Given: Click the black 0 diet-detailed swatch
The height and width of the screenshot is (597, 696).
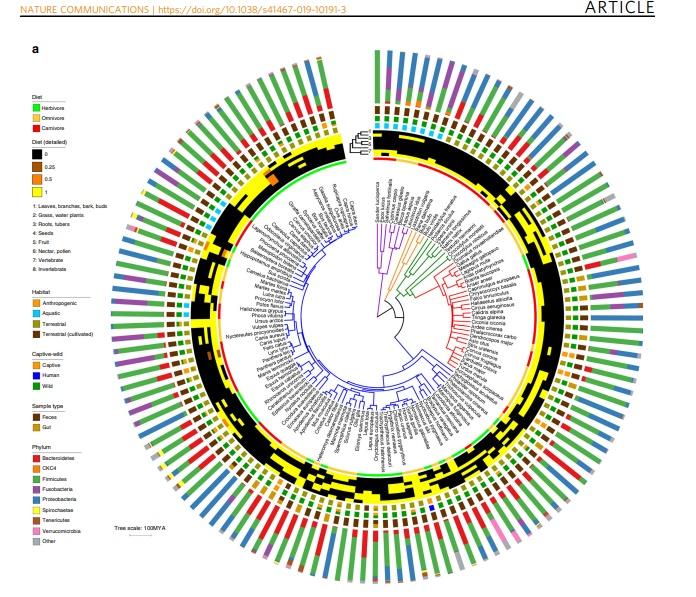Looking at the screenshot, I should pos(37,154).
